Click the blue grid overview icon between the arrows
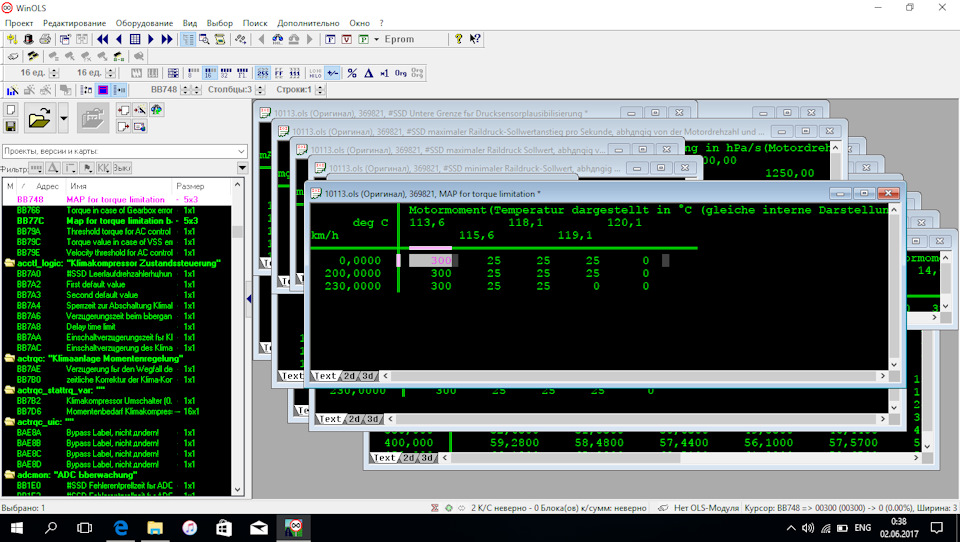The image size is (960, 542). [x=135, y=39]
